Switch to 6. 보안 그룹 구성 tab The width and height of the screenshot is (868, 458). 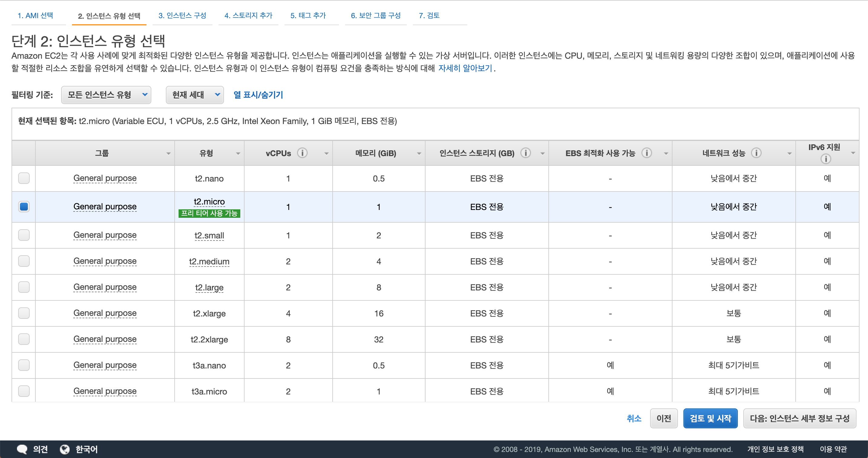[375, 15]
